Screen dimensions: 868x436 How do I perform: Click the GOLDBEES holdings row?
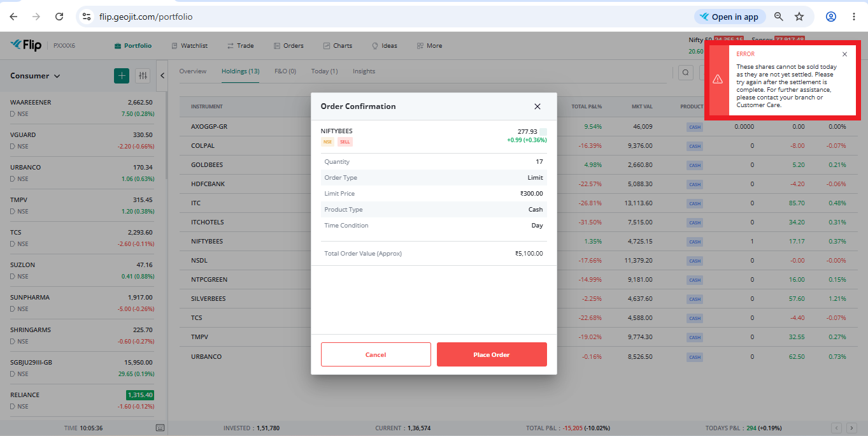(519, 165)
